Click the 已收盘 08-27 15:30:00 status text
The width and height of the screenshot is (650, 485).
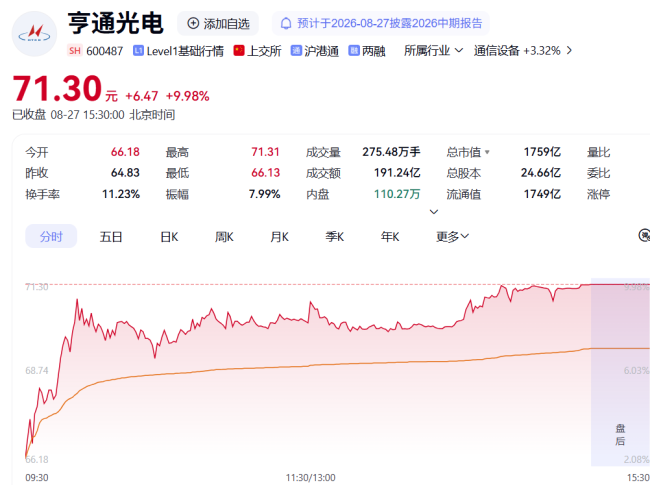click(93, 115)
